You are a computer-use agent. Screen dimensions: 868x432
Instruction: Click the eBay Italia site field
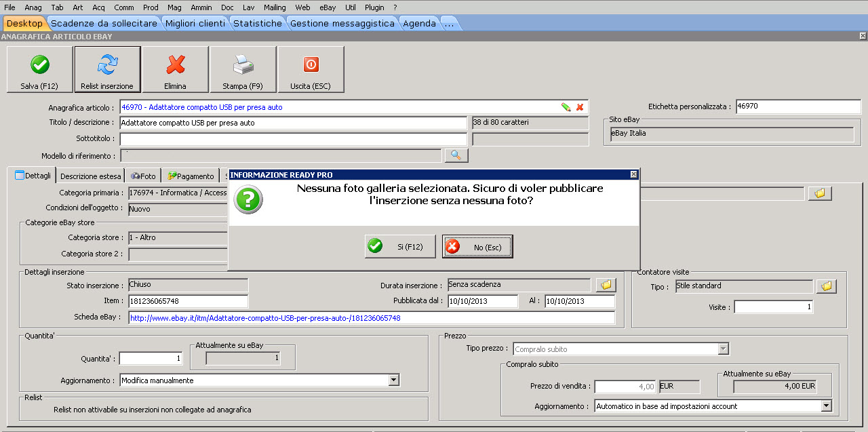tap(732, 134)
